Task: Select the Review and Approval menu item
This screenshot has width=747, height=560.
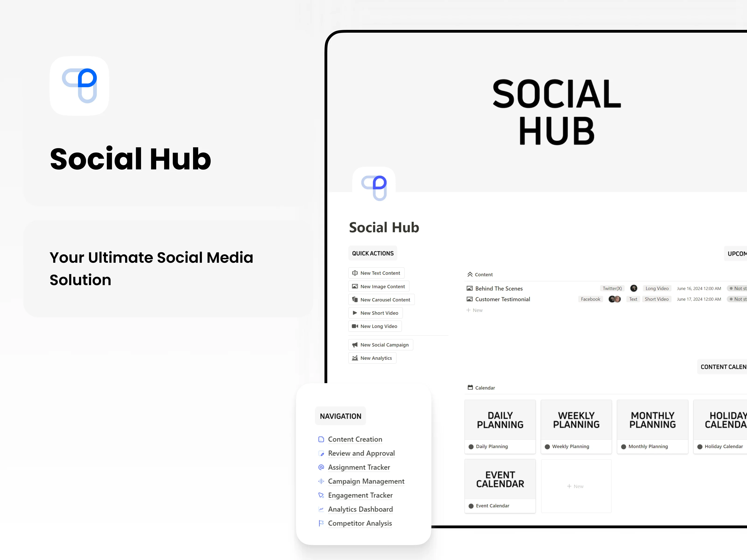Action: pos(361,453)
